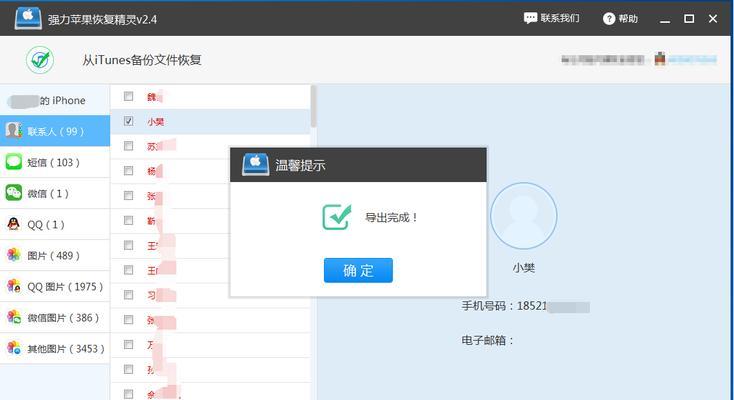
Task: Click the green checkmark circle icon in the header
Action: coord(40,60)
